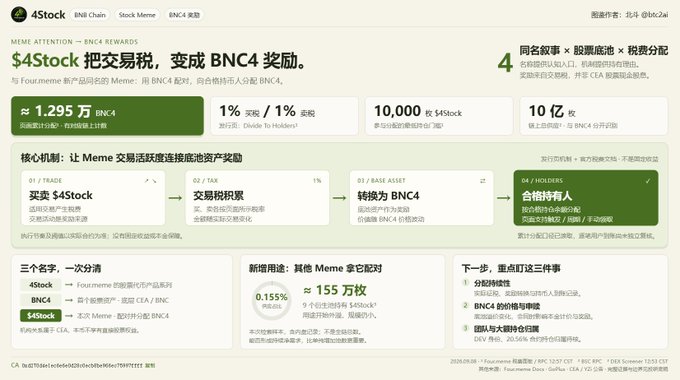Click the checkmark in 04 / HOLDERS card
Viewport: 680px width, 380px height.
pos(648,181)
